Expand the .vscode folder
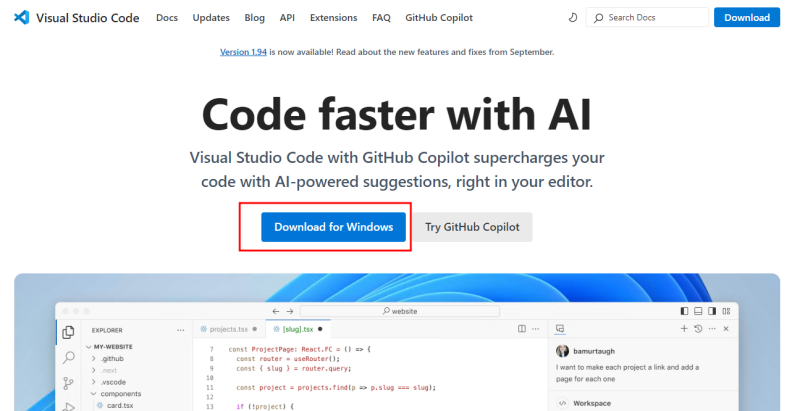This screenshot has width=800, height=411. click(x=93, y=382)
